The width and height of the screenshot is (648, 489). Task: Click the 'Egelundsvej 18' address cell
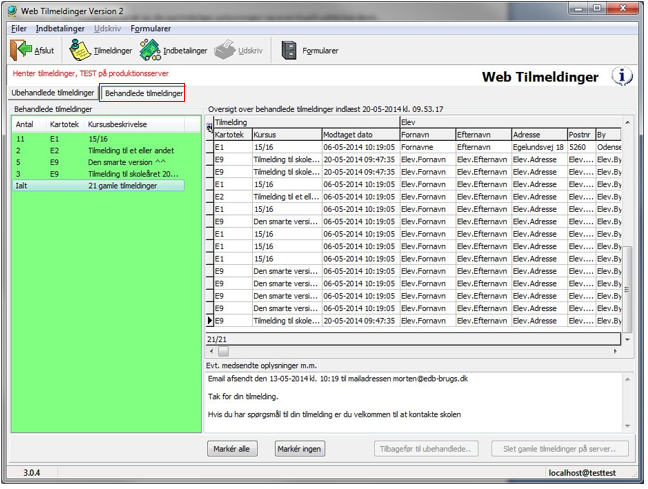(539, 147)
